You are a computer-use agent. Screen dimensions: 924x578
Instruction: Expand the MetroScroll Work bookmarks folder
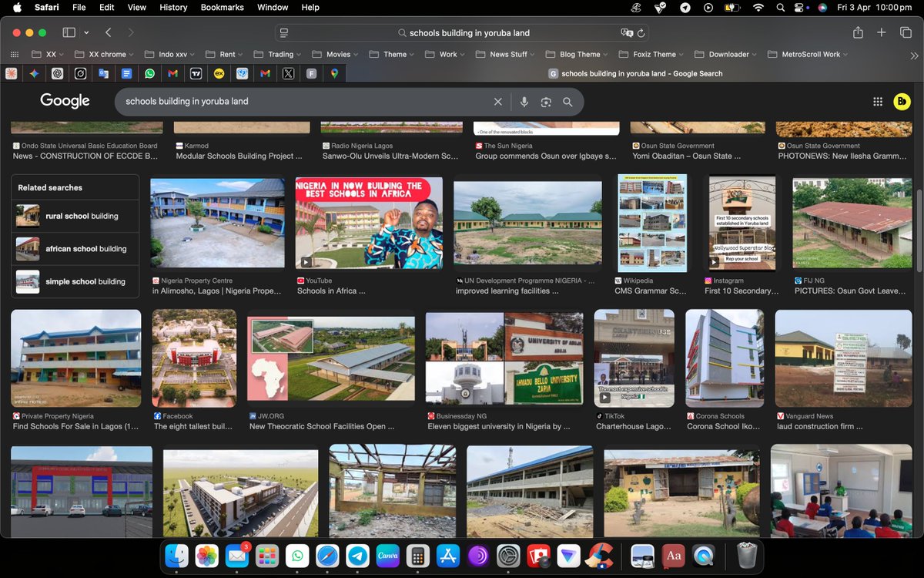tap(808, 55)
